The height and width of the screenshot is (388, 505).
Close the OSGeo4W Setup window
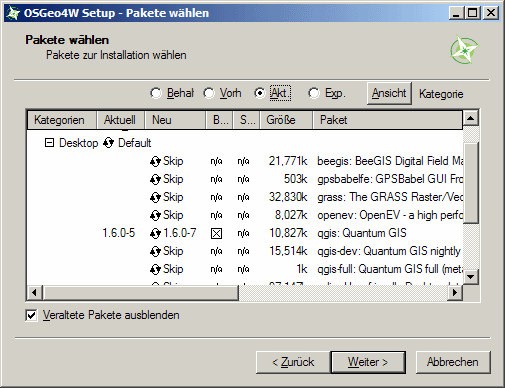tap(491, 13)
